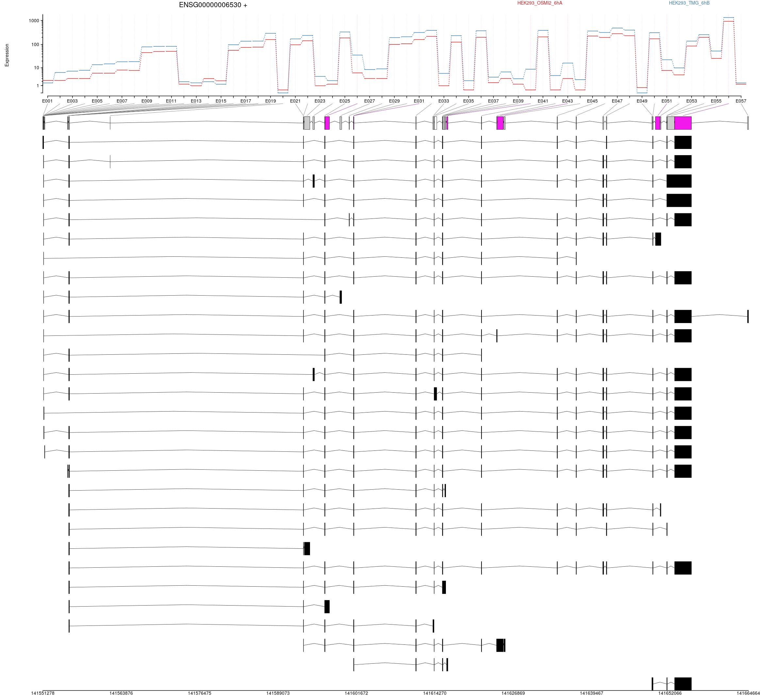Viewport: 784px width, 699px height.
Task: Click exon bin label E025
Action: click(x=345, y=101)
